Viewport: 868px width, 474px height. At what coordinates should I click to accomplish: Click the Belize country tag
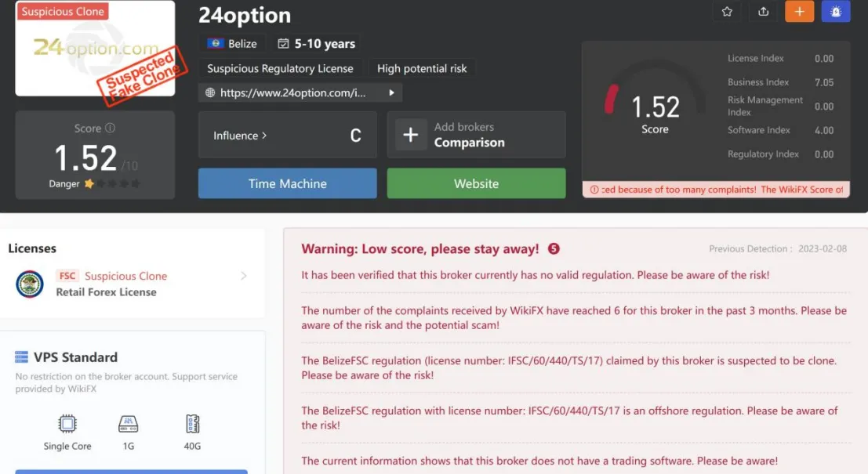232,43
